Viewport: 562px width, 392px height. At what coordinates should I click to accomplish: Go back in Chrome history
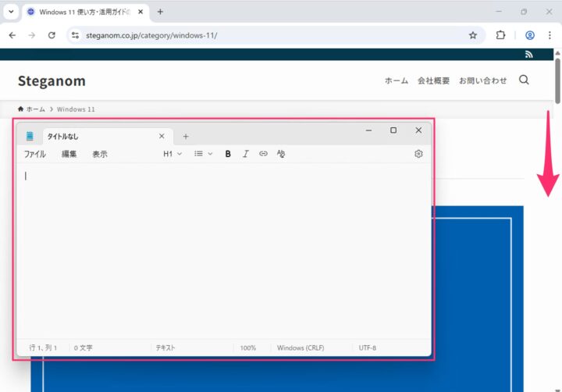(x=12, y=35)
